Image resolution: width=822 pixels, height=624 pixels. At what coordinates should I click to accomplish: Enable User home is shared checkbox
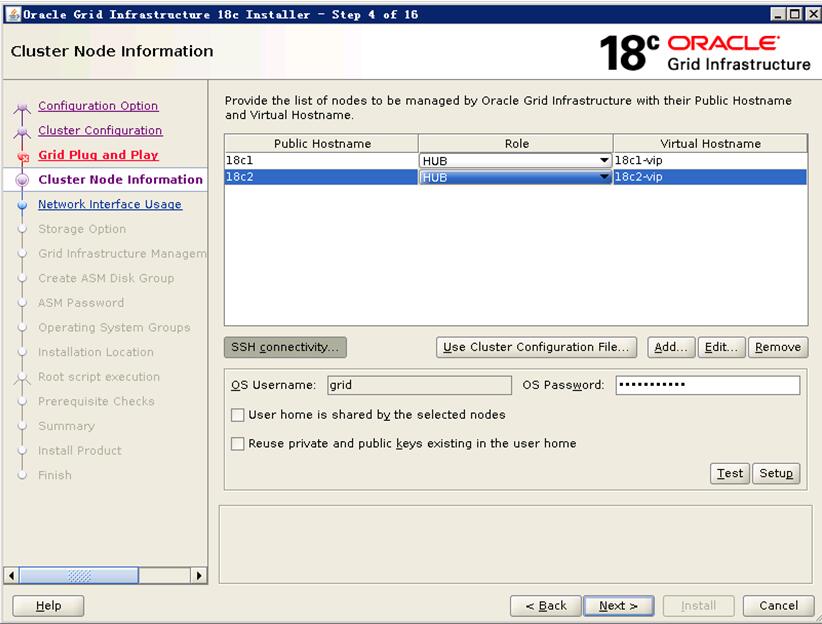[x=237, y=415]
